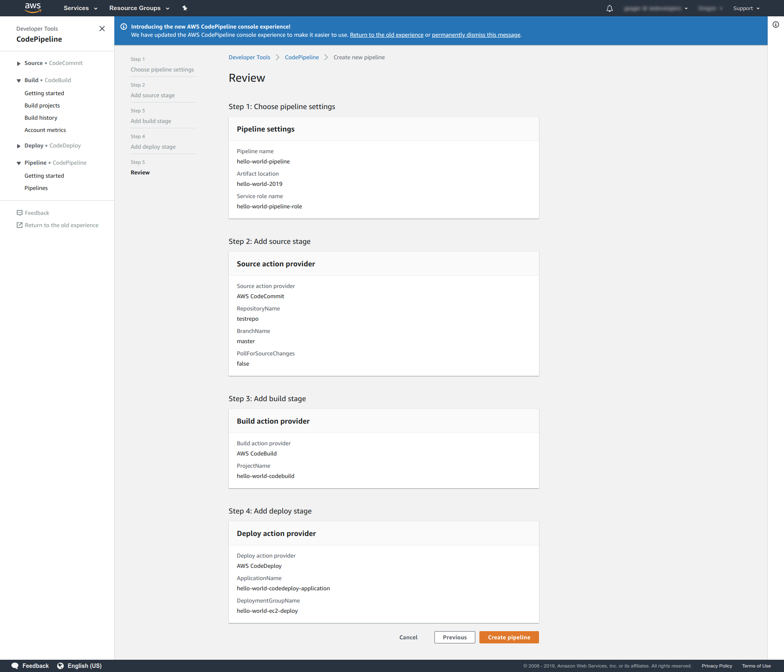The height and width of the screenshot is (672, 784).
Task: Open the Services dropdown menu
Action: [x=80, y=8]
